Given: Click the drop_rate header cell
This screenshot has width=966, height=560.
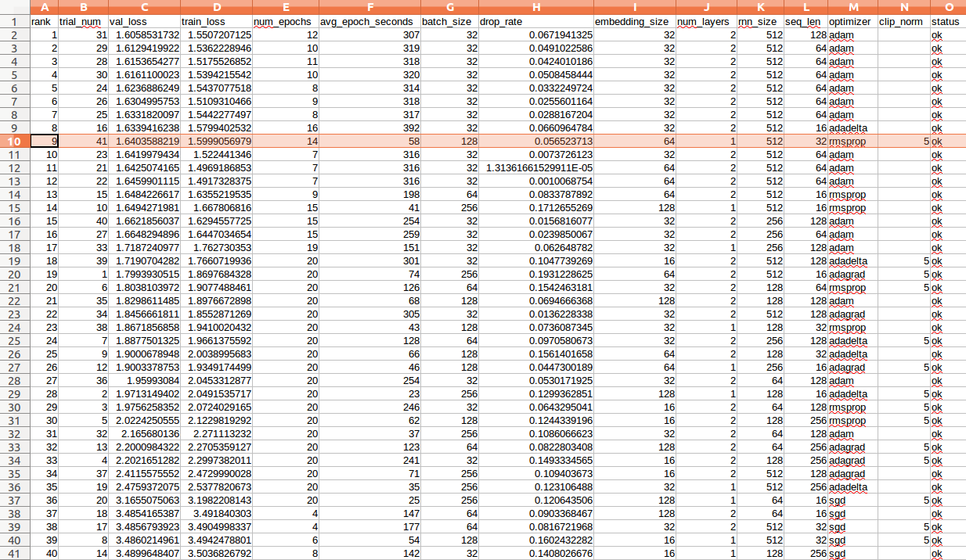Looking at the screenshot, I should click(x=535, y=22).
